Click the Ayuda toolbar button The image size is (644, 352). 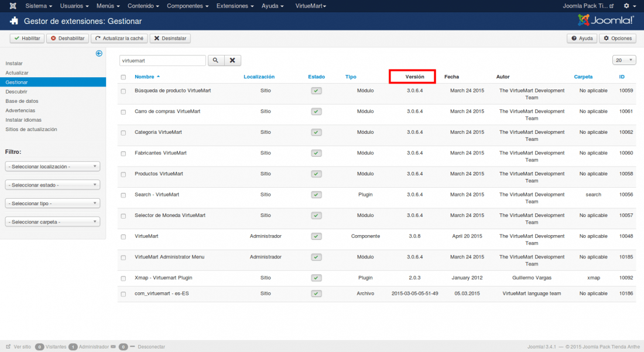click(582, 38)
